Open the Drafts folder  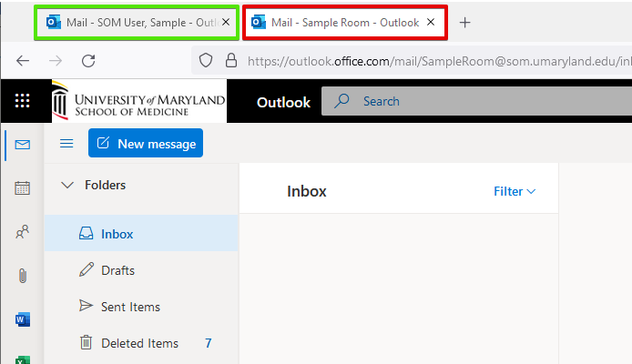(x=118, y=270)
